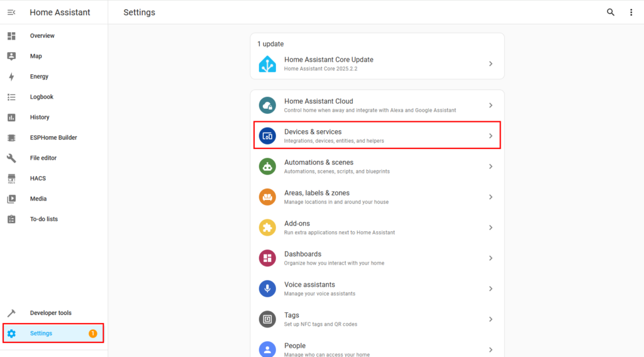Open Overview in the sidebar

point(54,36)
